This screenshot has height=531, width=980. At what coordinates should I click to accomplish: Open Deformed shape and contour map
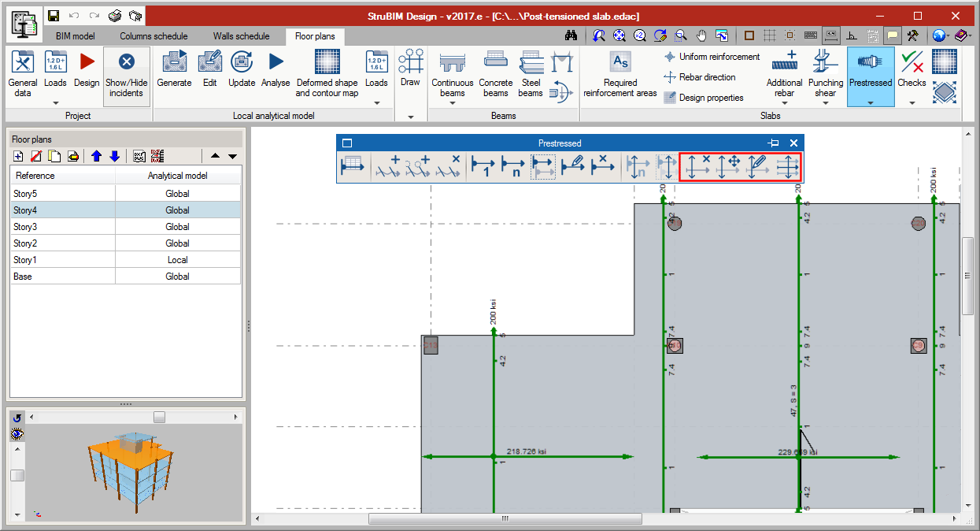point(327,62)
